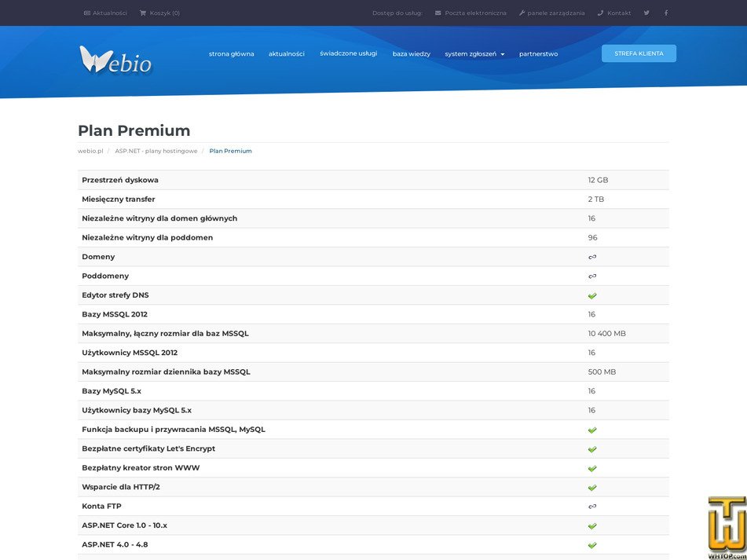The width and height of the screenshot is (747, 560).
Task: Click webio.pl breadcrumb link
Action: click(90, 151)
